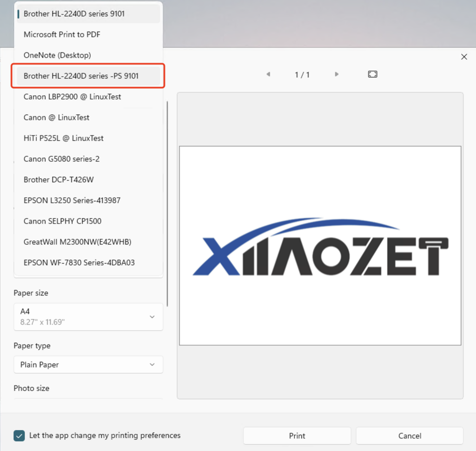476x451 pixels.
Task: Click the settings panel vertical scrollbar
Action: (167, 204)
